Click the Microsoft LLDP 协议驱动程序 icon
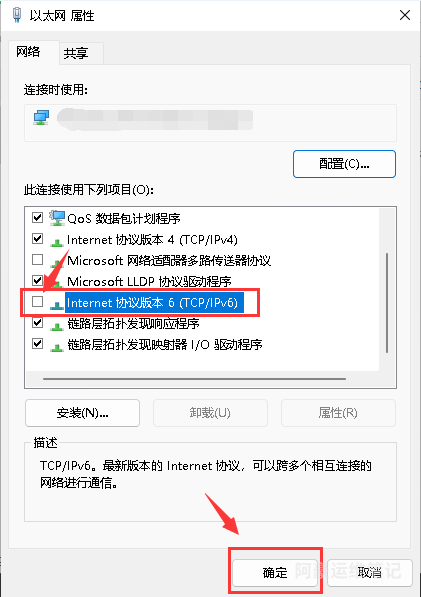The height and width of the screenshot is (597, 421). pos(57,283)
